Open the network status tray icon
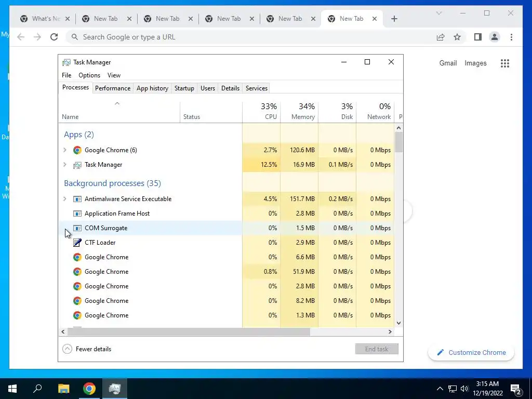Image resolution: width=532 pixels, height=399 pixels. (453, 389)
